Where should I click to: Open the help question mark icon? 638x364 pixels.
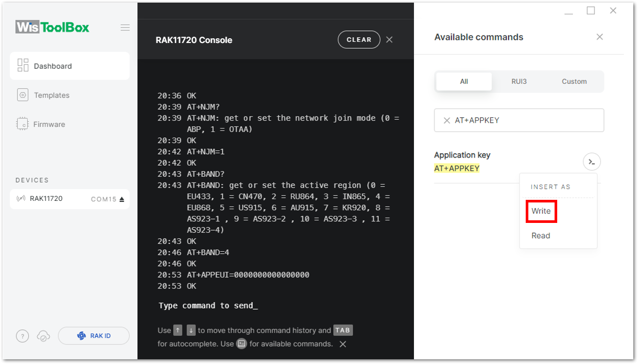22,336
